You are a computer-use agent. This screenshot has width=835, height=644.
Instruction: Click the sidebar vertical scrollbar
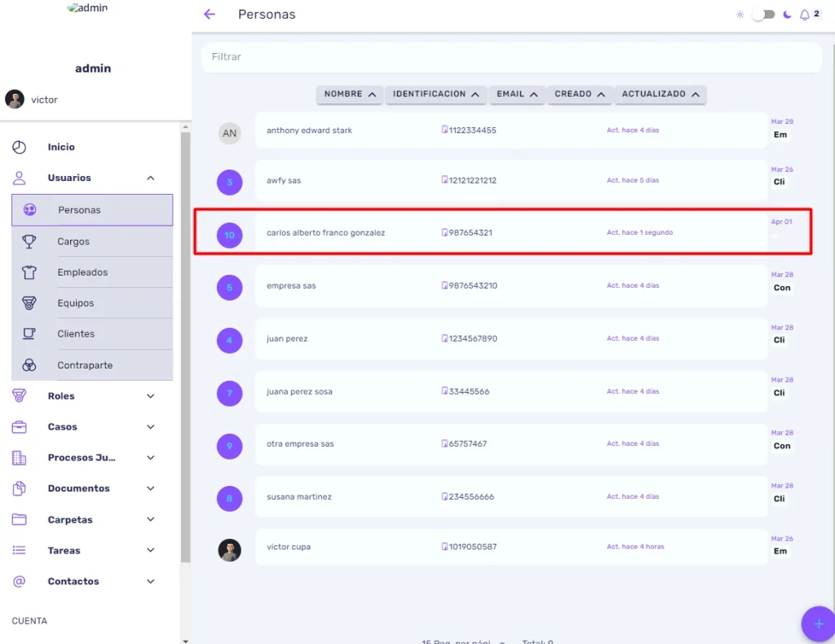pos(185,347)
